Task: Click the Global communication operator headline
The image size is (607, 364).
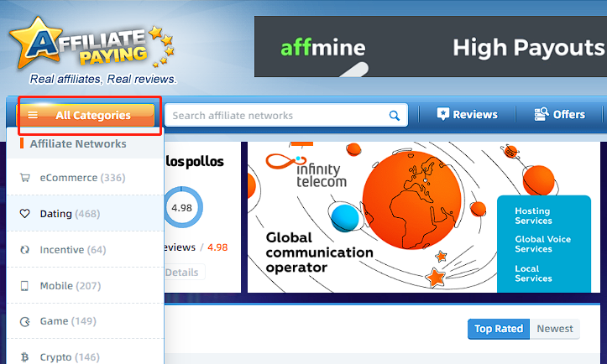Action: coord(319,252)
